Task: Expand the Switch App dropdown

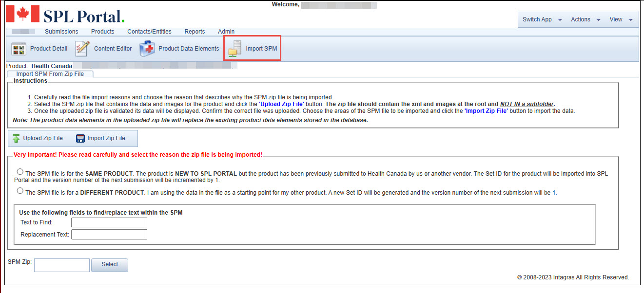Action: pos(542,19)
